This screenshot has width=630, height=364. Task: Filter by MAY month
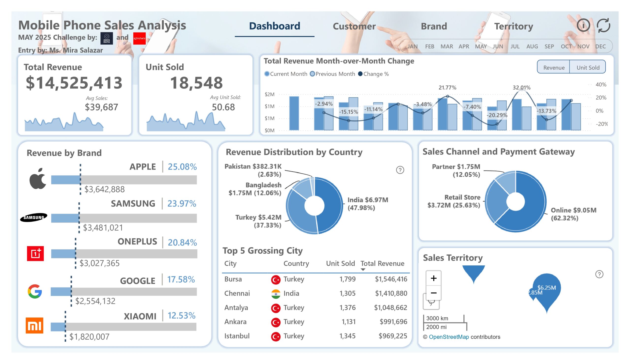[481, 46]
